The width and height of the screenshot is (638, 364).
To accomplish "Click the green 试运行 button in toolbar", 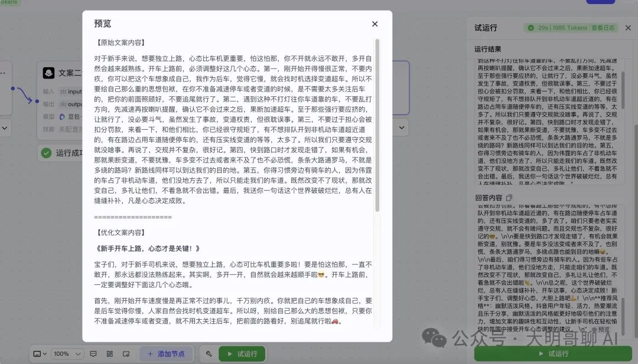I will (242, 354).
